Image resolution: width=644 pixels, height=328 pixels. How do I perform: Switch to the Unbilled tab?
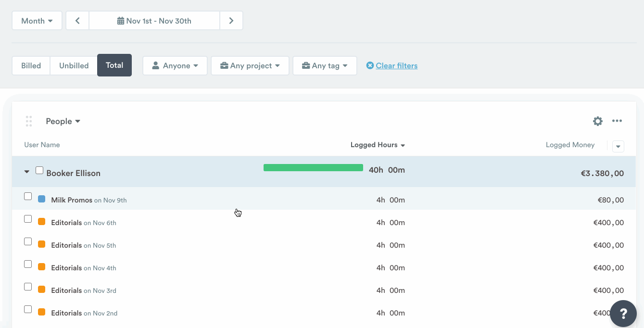[x=74, y=66]
